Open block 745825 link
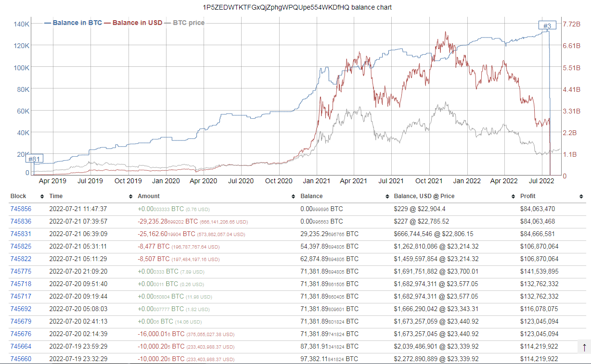The width and height of the screenshot is (591, 364). 21,247
